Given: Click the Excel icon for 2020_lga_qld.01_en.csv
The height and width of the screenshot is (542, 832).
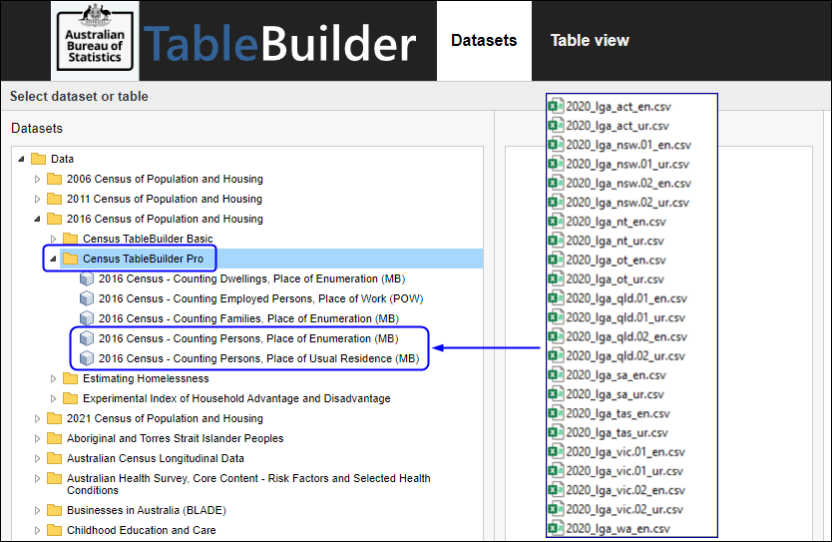Looking at the screenshot, I should pyautogui.click(x=556, y=298).
